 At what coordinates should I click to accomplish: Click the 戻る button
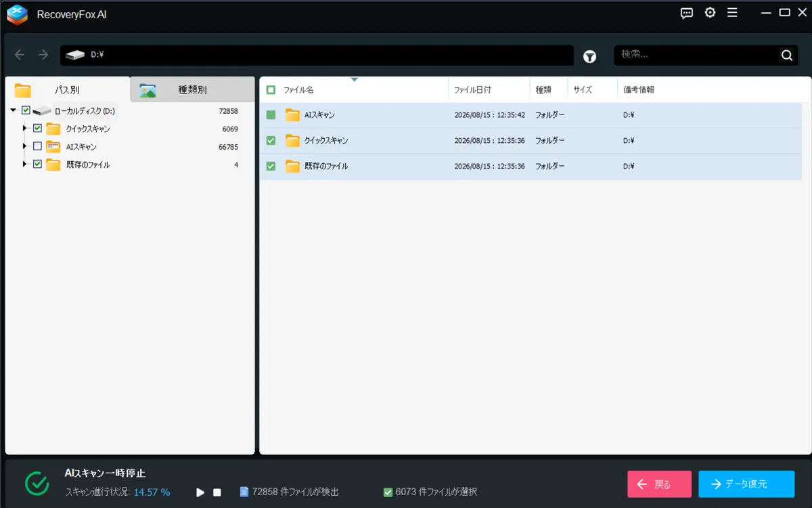pyautogui.click(x=659, y=484)
